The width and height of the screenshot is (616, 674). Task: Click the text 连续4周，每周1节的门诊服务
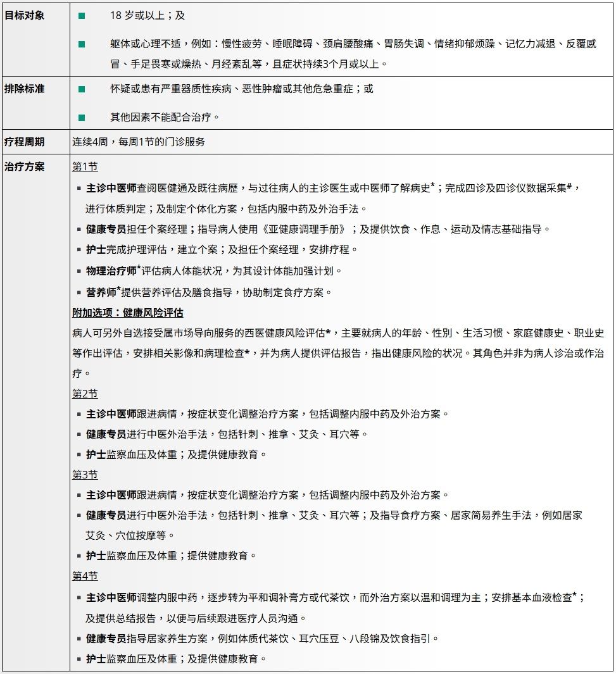click(139, 142)
